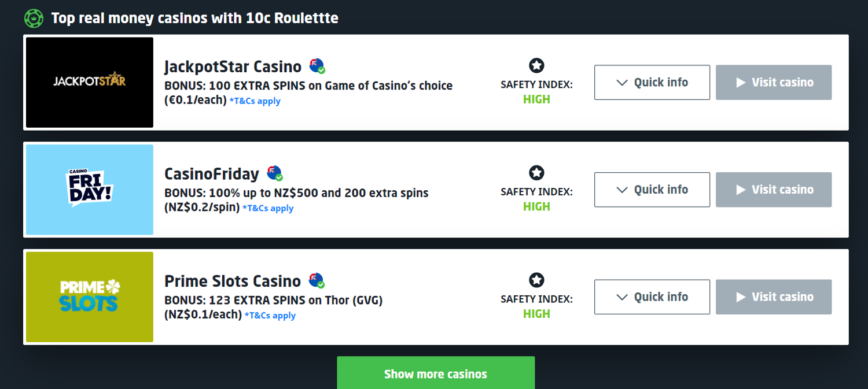Expand Quick info for Prime Slots Casino

(x=652, y=297)
